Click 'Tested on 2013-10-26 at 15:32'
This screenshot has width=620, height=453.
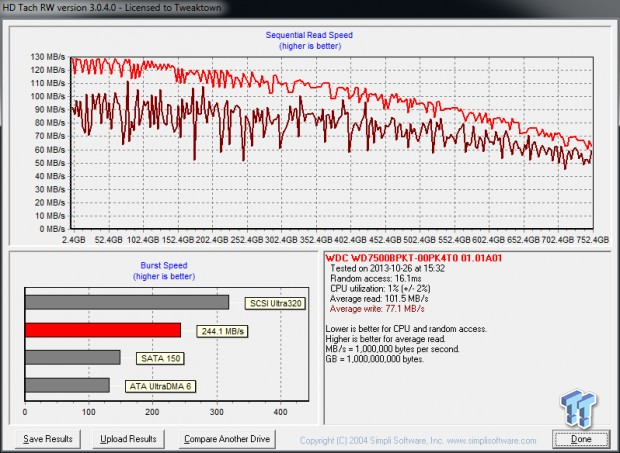(x=387, y=268)
